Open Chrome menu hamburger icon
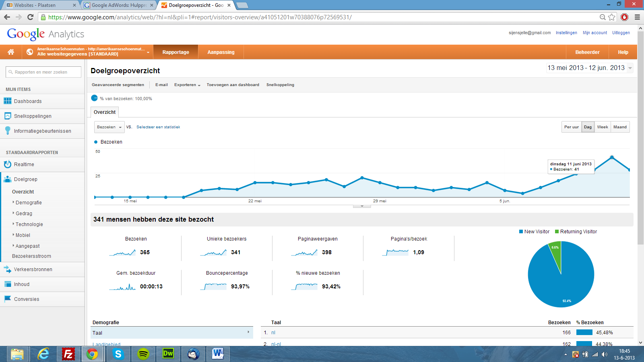The height and width of the screenshot is (362, 644). click(x=637, y=17)
